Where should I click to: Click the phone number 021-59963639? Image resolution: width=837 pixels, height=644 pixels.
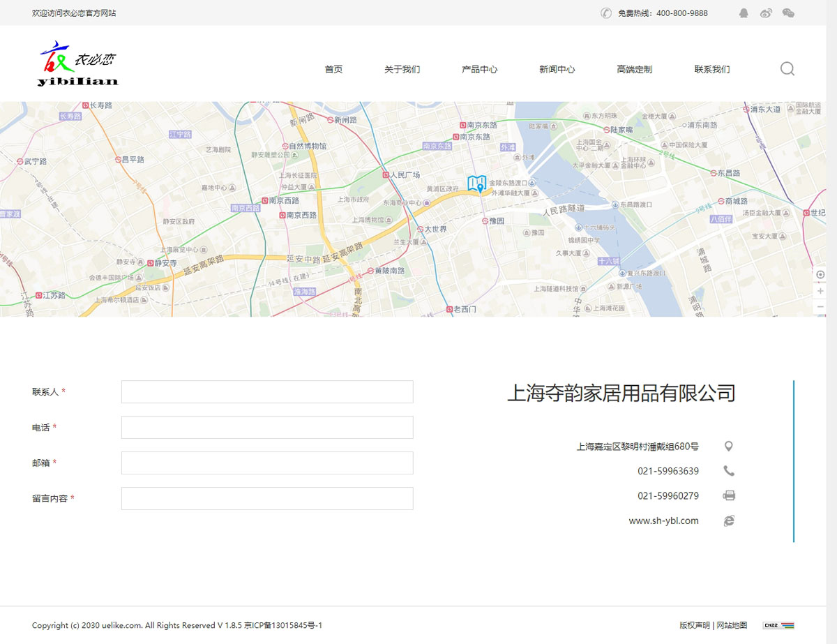point(668,471)
